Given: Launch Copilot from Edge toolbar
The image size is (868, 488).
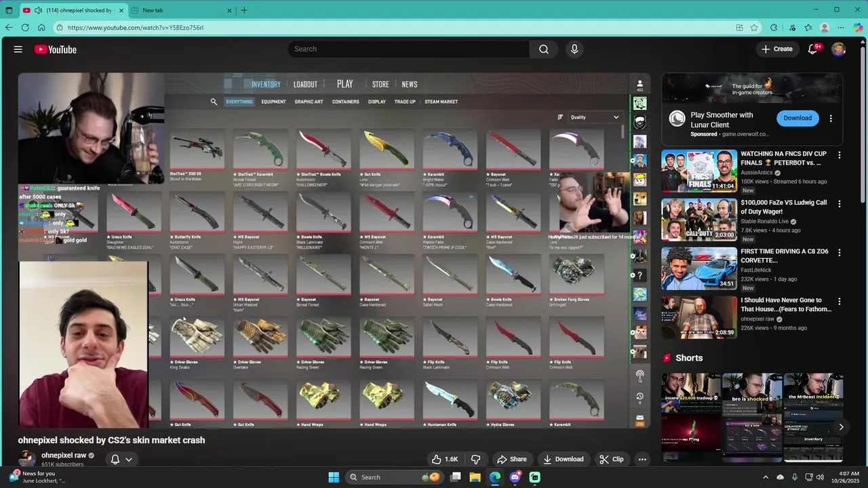Looking at the screenshot, I should [858, 28].
